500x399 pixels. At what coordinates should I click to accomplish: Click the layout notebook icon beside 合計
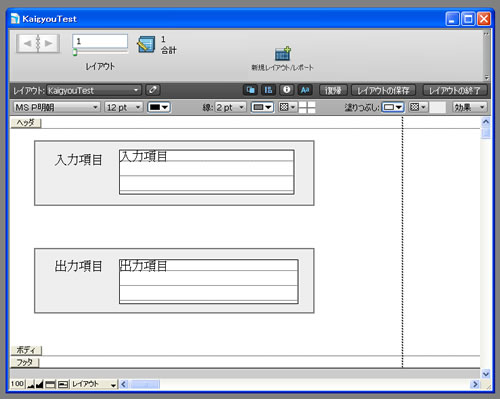146,45
